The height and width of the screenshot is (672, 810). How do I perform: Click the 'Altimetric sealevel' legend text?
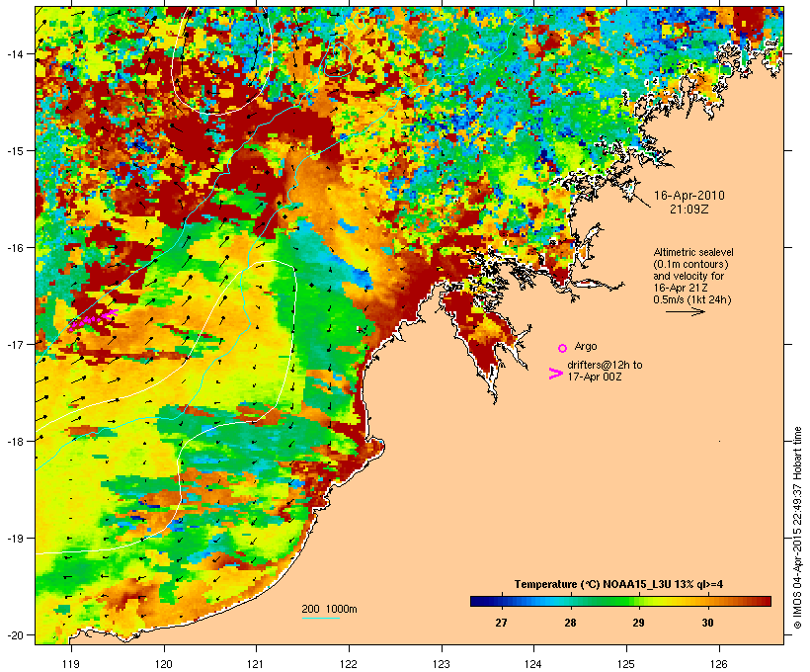point(693,252)
